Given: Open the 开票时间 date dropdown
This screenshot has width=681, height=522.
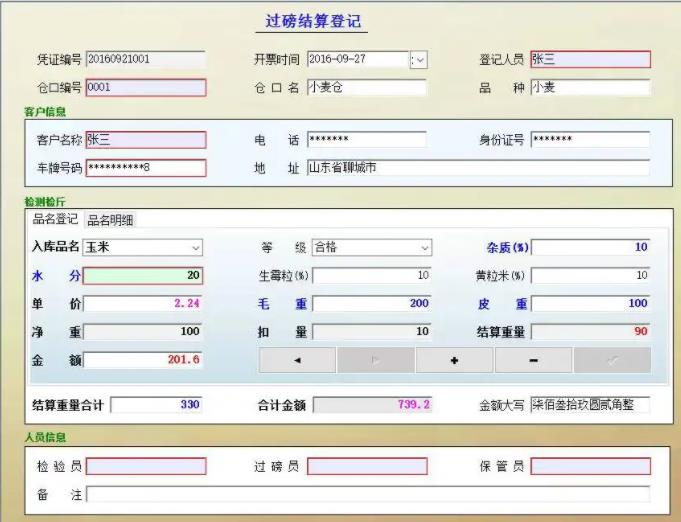Looking at the screenshot, I should point(419,60).
